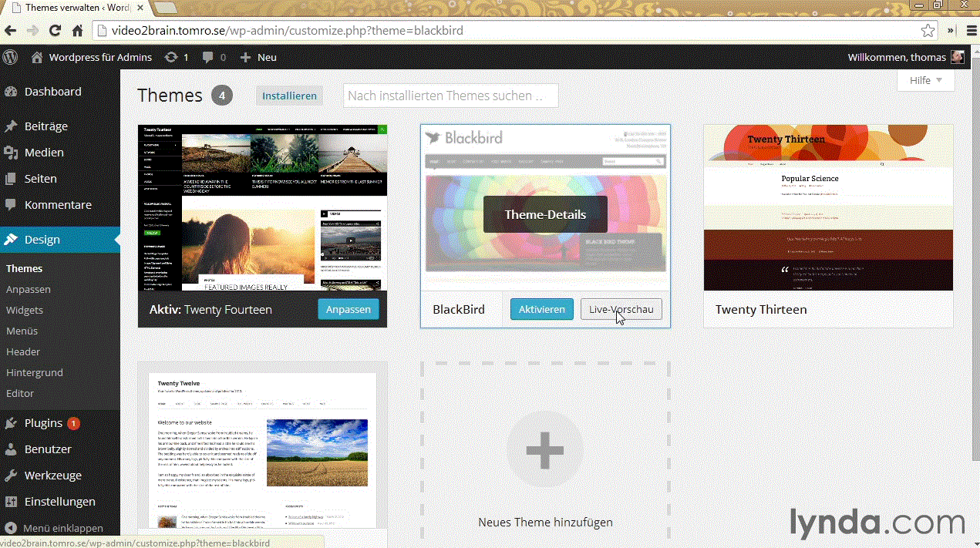The height and width of the screenshot is (548, 980).
Task: Click the Beiträge menu label
Action: point(46,126)
